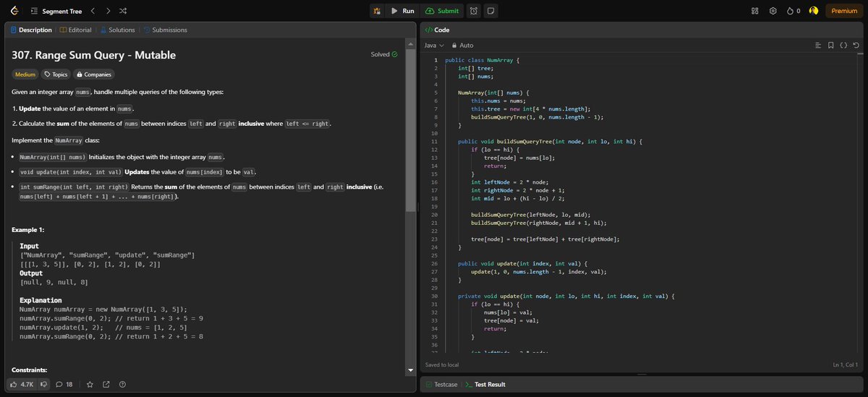Click the description scrollbar up arrow
Image resolution: width=868 pixels, height=397 pixels.
click(411, 43)
